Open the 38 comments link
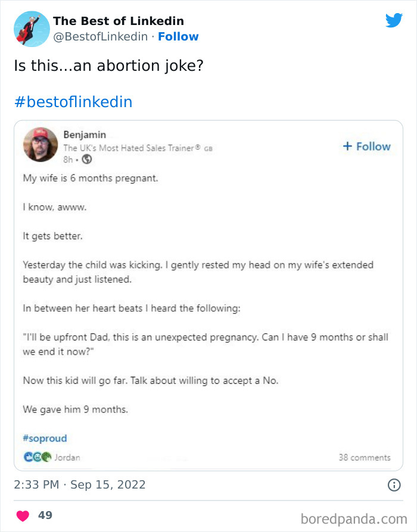The width and height of the screenshot is (417, 532). (x=365, y=457)
